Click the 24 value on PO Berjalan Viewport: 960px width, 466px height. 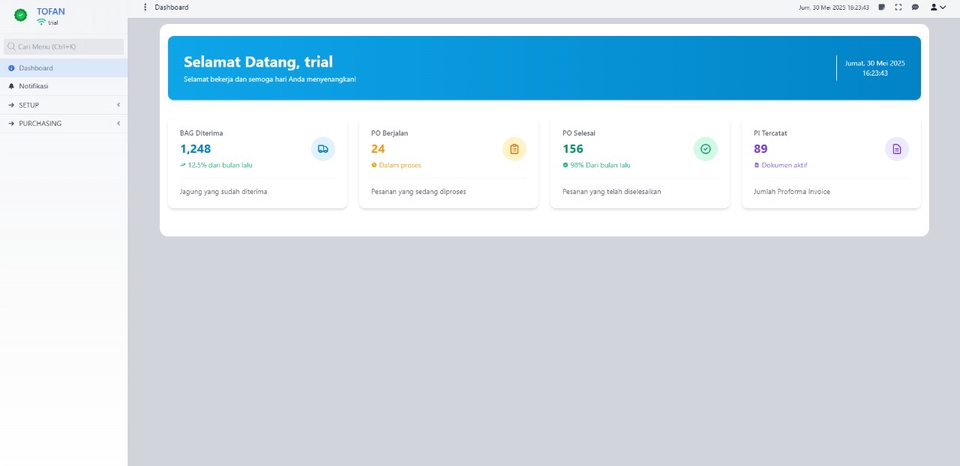(378, 149)
